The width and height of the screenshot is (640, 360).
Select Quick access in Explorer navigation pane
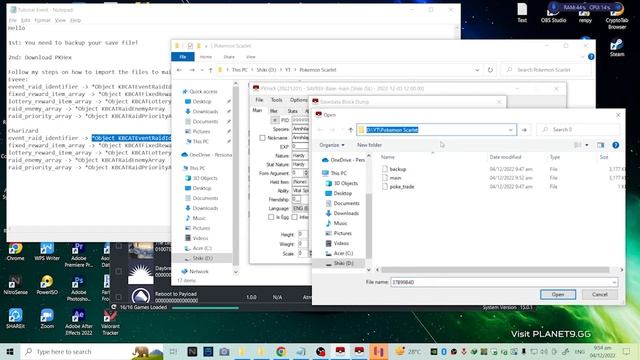pyautogui.click(x=200, y=91)
